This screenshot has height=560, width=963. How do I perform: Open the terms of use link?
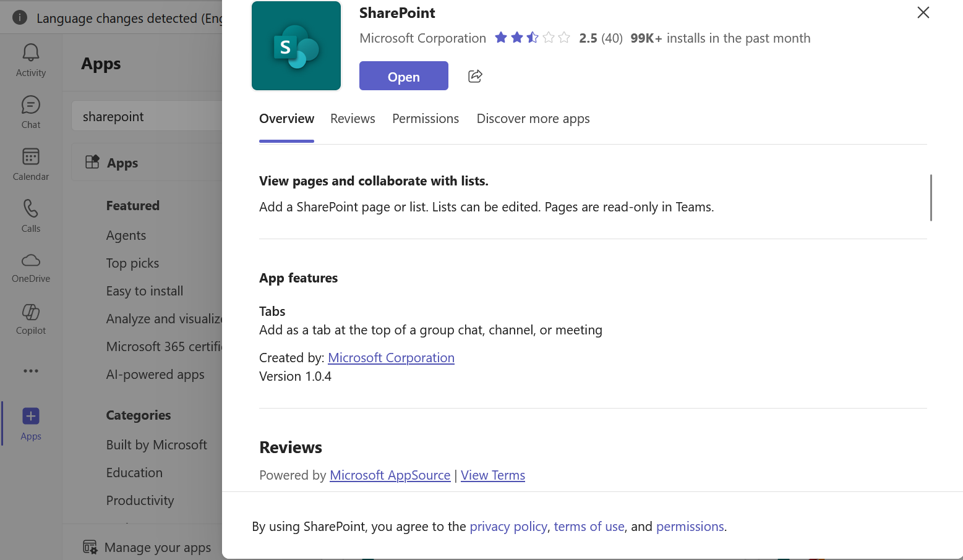pos(589,527)
